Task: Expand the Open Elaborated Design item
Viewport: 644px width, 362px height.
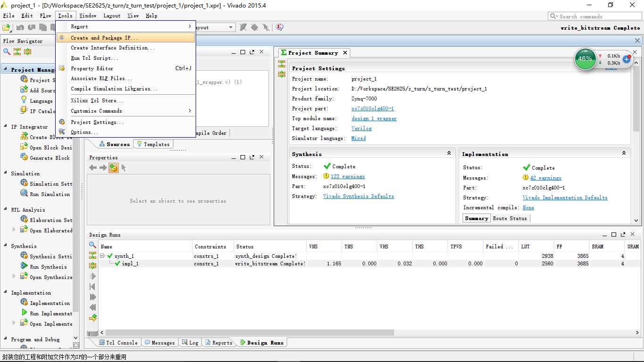Action: [x=14, y=230]
